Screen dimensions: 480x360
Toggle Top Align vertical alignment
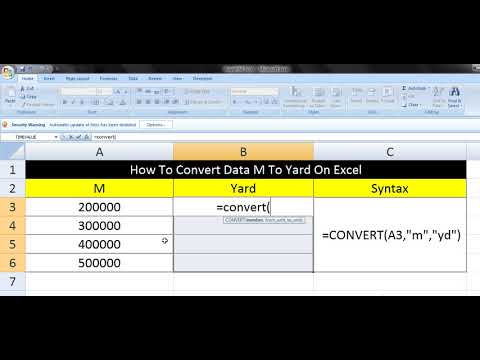point(139,91)
